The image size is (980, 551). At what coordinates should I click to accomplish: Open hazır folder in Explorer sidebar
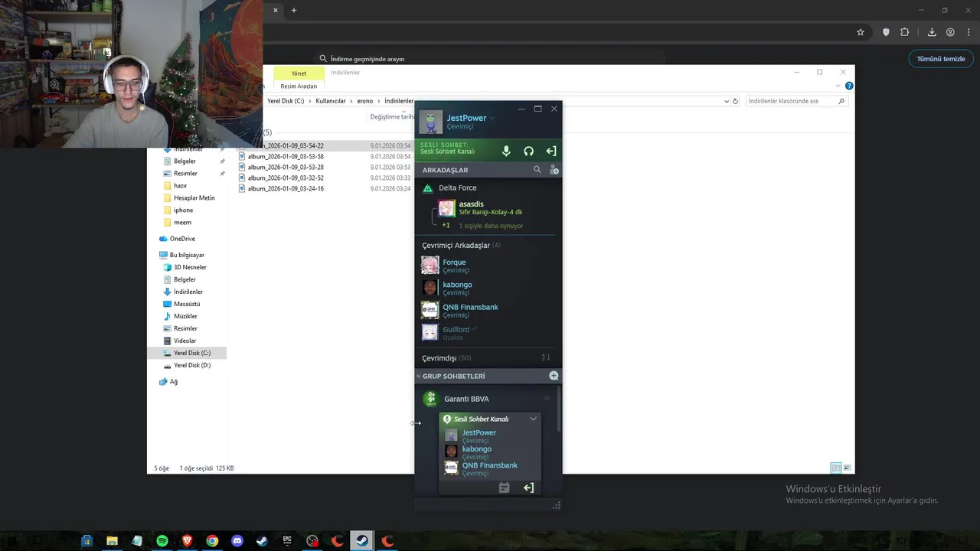point(180,186)
